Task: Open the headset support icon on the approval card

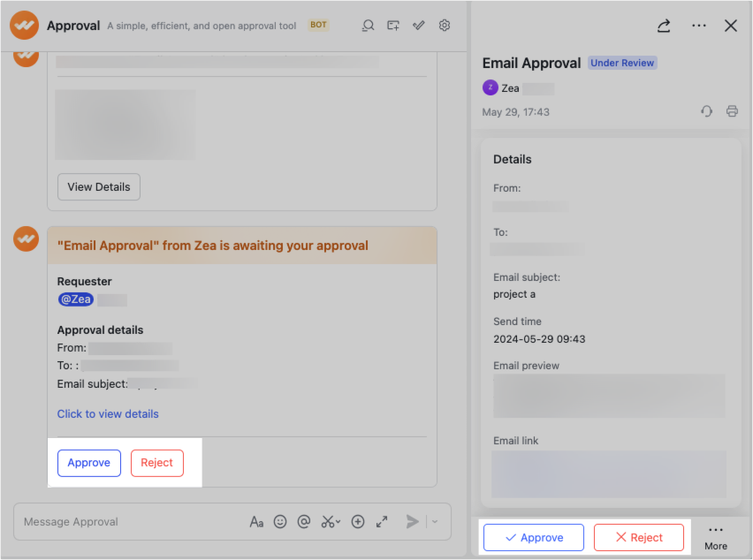Action: (x=705, y=111)
